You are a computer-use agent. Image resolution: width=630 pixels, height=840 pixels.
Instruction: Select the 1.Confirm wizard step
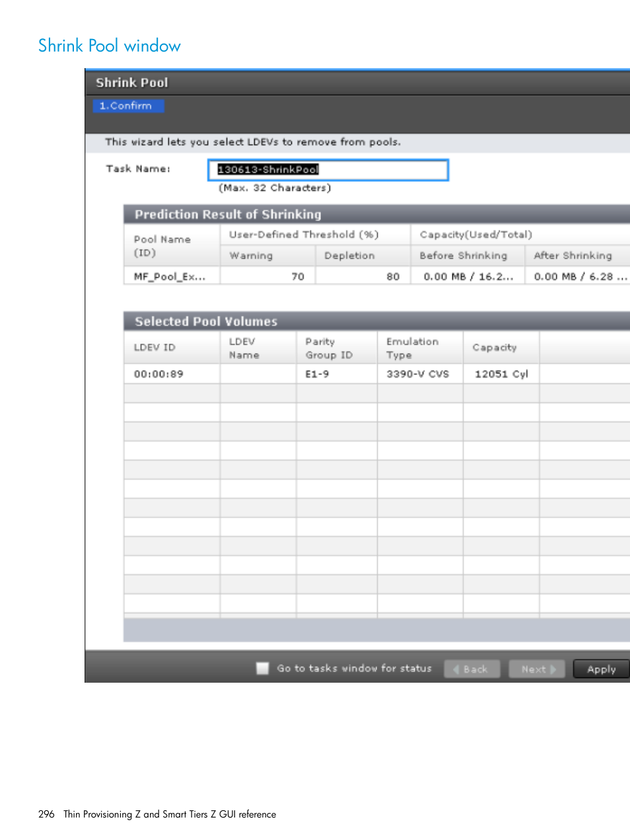pos(129,106)
